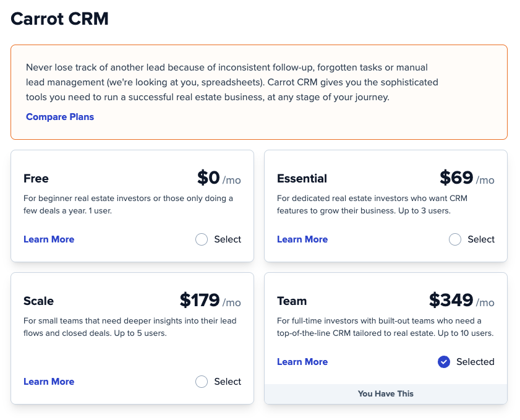This screenshot has width=520, height=420.
Task: Open Learn More for Scale plan
Action: [x=49, y=382]
